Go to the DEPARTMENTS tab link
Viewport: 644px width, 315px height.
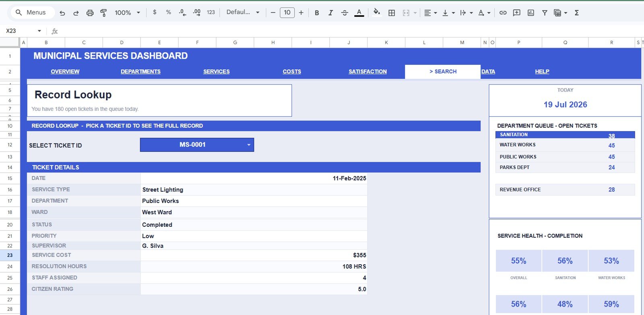140,71
